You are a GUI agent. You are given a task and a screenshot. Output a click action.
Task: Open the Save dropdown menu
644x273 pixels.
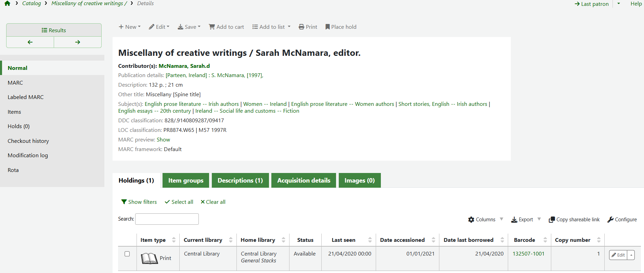(189, 27)
